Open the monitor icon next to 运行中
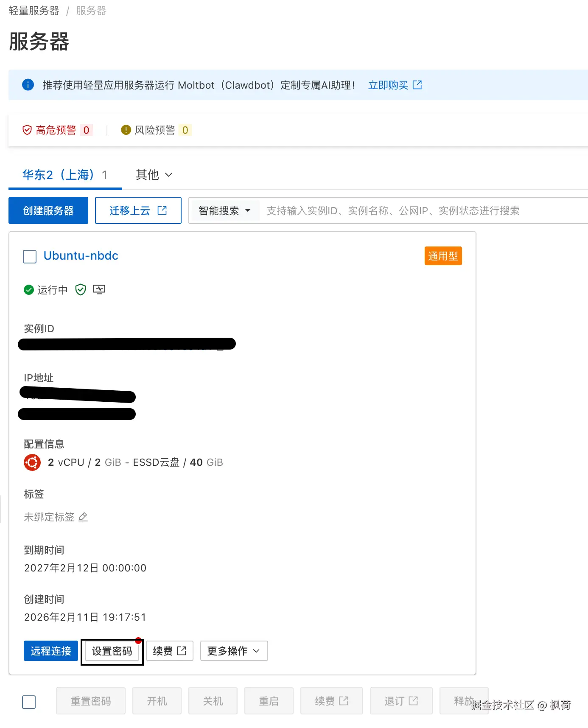 99,290
